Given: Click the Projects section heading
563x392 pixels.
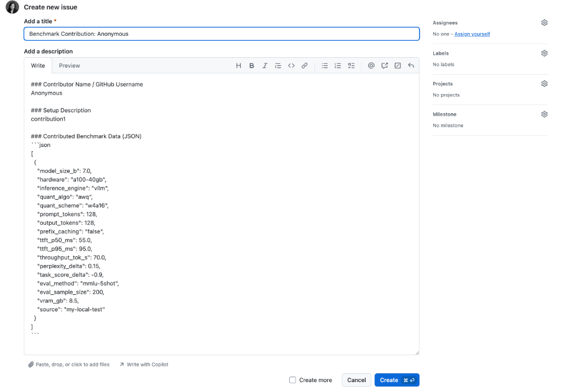Looking at the screenshot, I should click(x=443, y=84).
